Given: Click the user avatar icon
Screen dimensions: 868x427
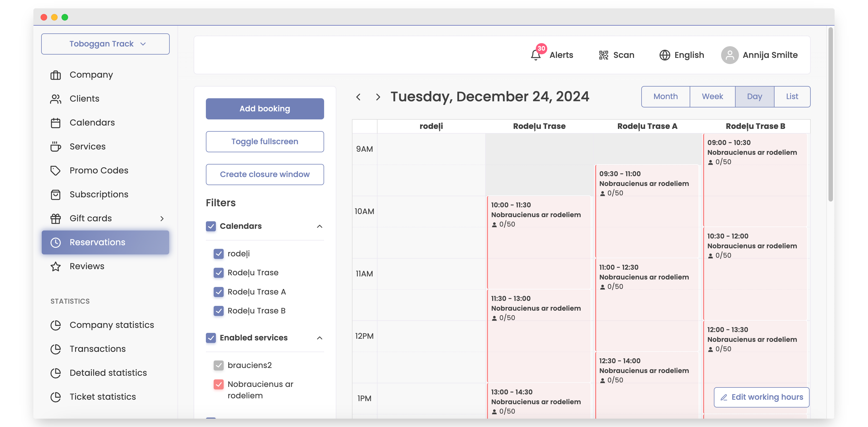Looking at the screenshot, I should (x=729, y=55).
